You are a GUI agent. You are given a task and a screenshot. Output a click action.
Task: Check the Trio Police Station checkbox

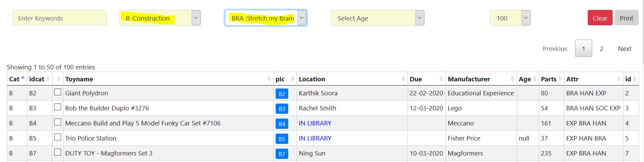point(58,137)
